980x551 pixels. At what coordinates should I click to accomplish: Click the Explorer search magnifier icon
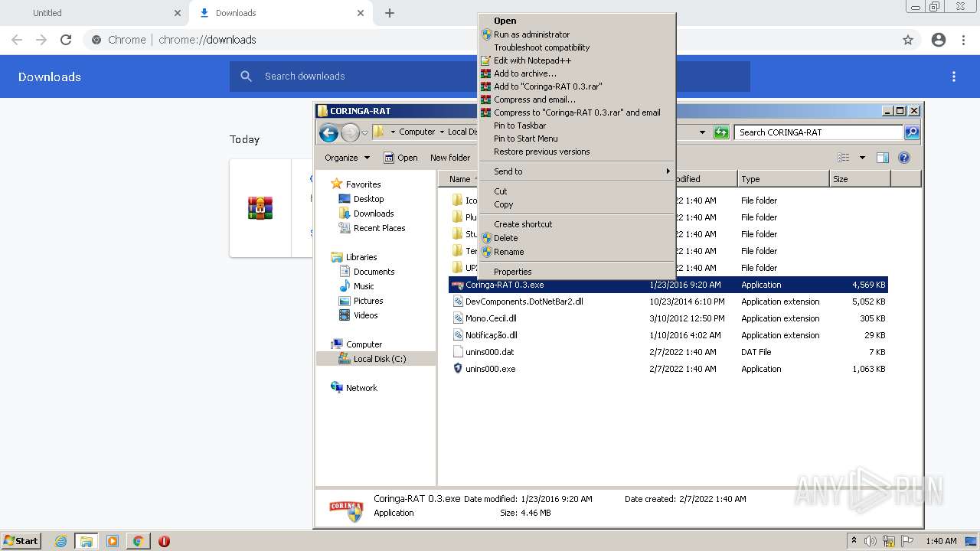(912, 132)
